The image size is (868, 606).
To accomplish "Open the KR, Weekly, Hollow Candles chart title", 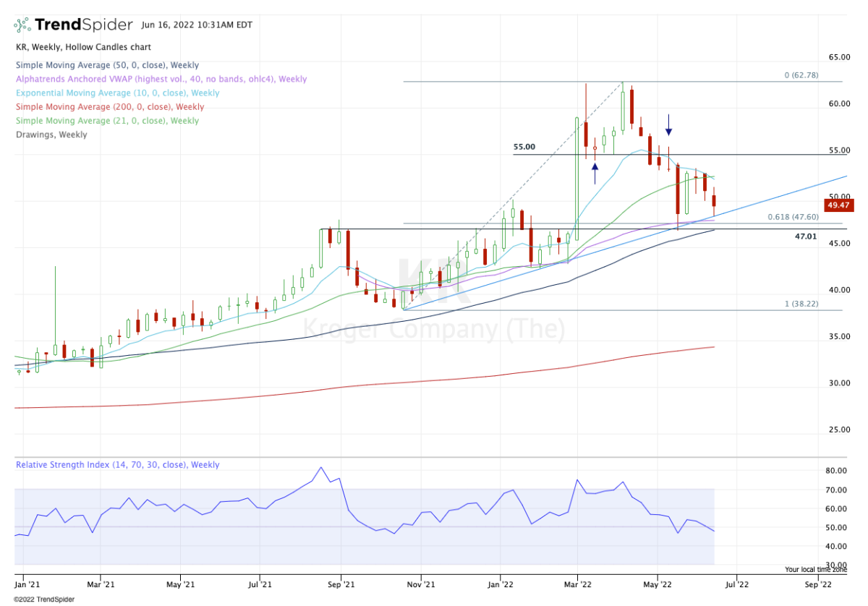I will [82, 47].
